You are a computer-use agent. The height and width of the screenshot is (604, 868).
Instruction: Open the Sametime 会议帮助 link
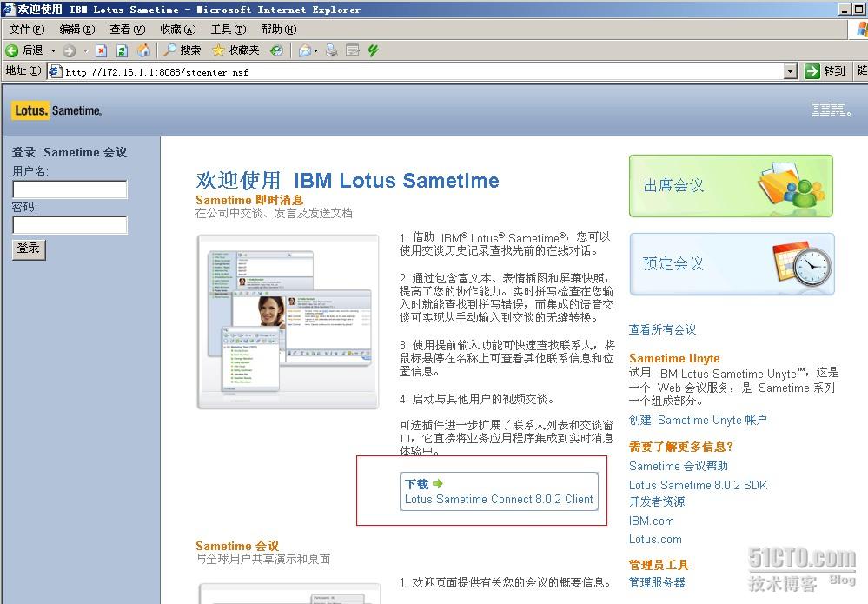coord(678,466)
